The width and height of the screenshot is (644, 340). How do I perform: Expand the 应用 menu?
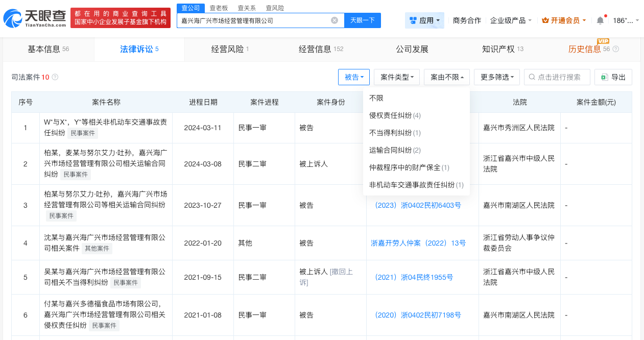click(x=425, y=20)
